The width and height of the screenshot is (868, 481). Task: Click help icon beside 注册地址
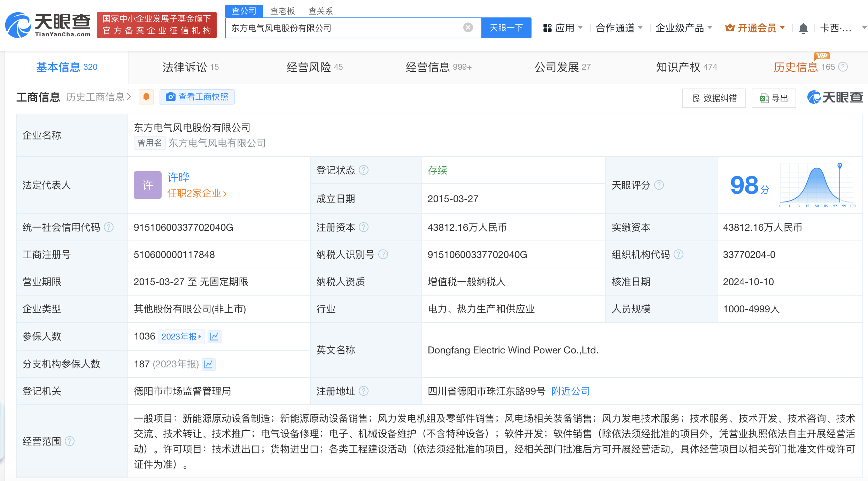[x=364, y=391]
